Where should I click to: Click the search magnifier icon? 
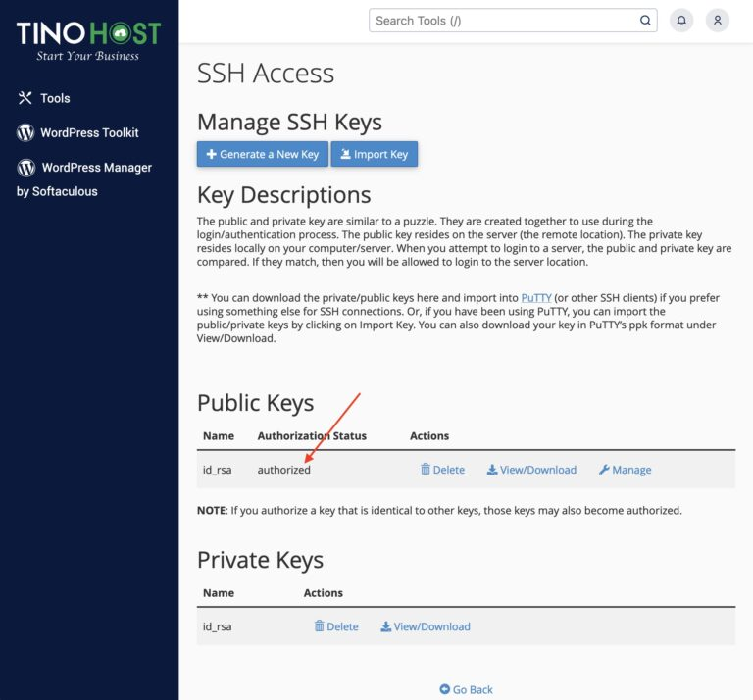645,21
